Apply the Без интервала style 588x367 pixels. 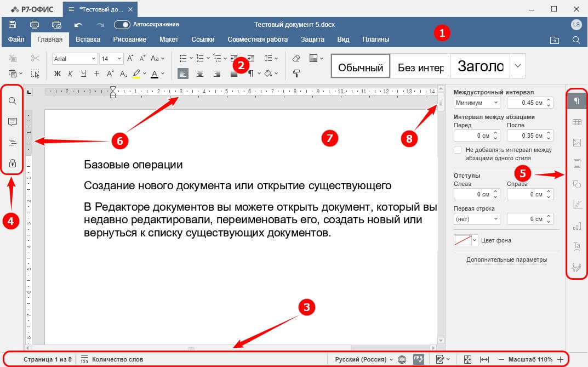[x=420, y=66]
